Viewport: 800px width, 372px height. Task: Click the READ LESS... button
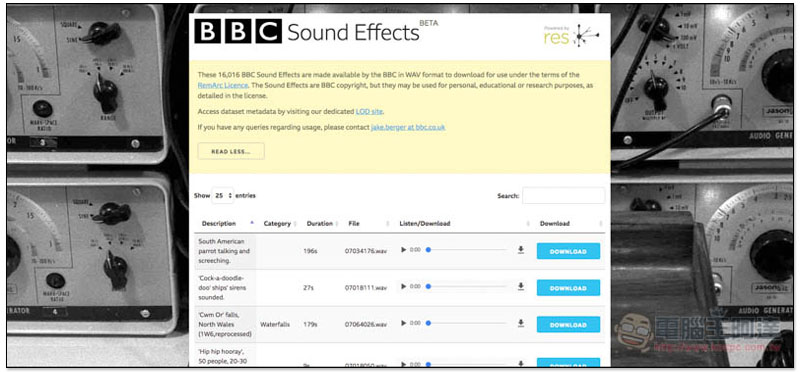pos(231,152)
